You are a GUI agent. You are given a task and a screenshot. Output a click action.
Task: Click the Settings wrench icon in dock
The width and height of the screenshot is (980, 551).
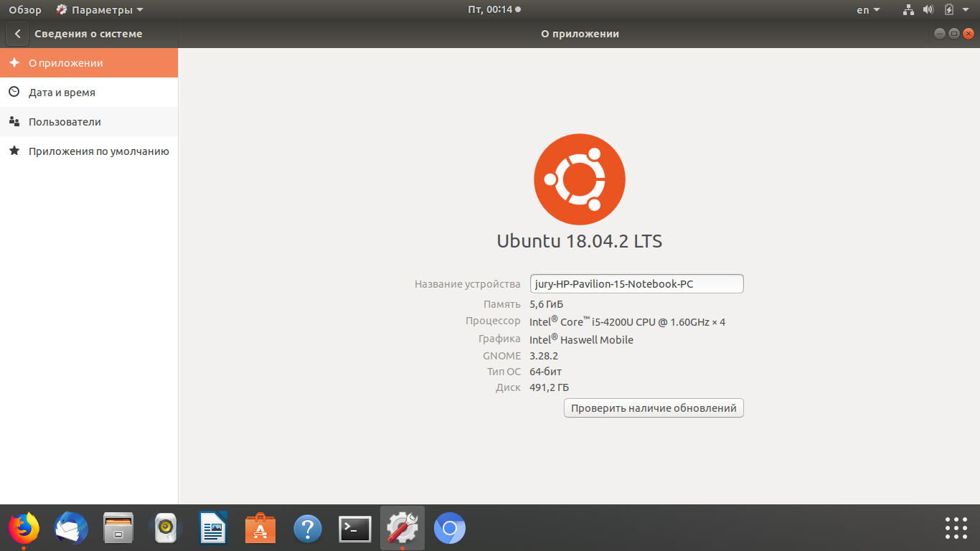(x=402, y=529)
